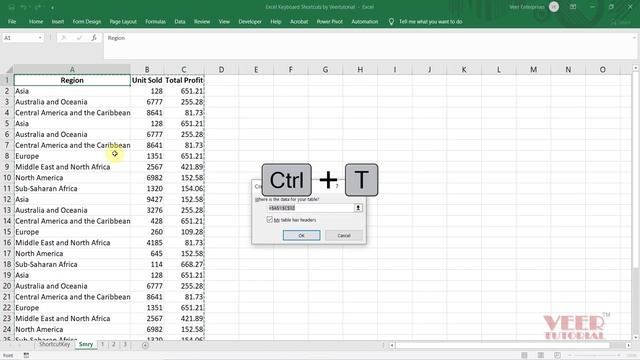Click the Tell me what you want search box
This screenshot has width=640, height=360.
(431, 22)
